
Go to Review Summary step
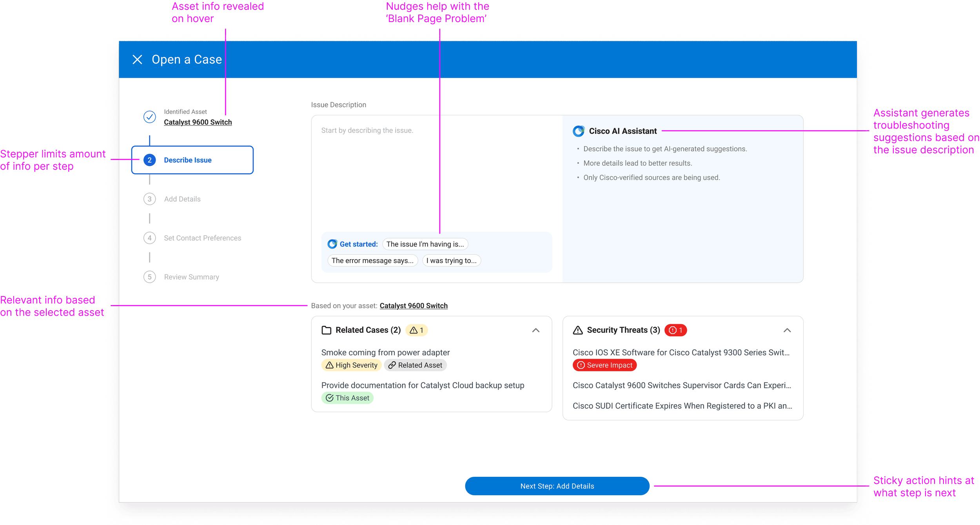coord(191,277)
